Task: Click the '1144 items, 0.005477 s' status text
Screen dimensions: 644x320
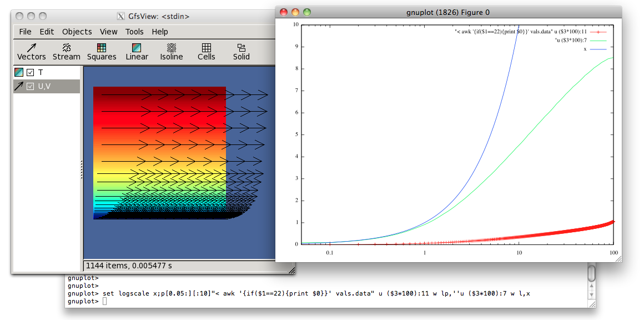Action: [129, 266]
